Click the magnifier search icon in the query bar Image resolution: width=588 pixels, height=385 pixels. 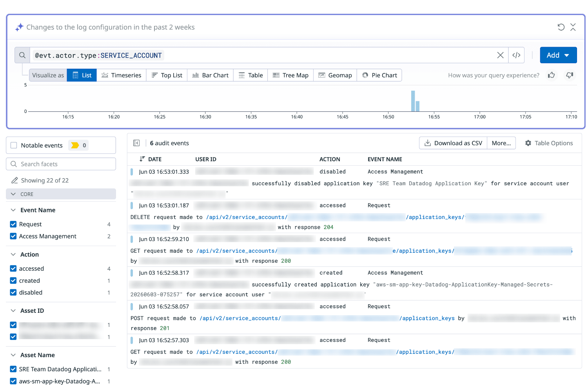pyautogui.click(x=22, y=55)
